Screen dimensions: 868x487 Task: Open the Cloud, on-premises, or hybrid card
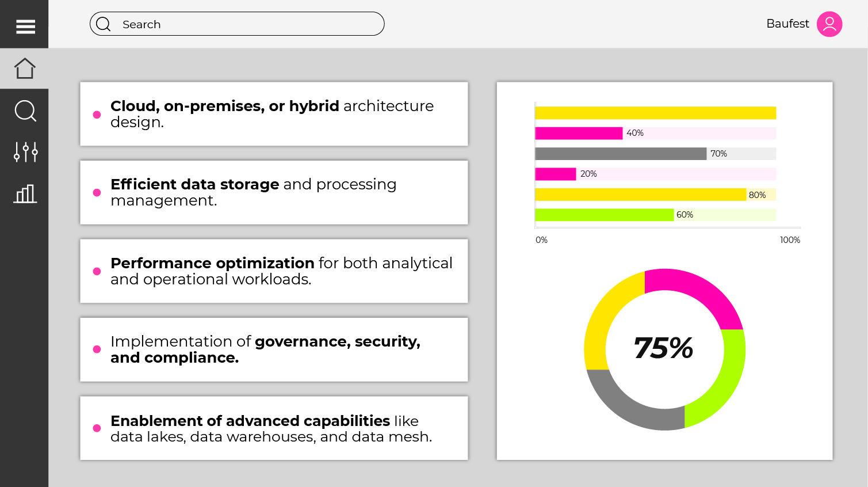point(274,114)
